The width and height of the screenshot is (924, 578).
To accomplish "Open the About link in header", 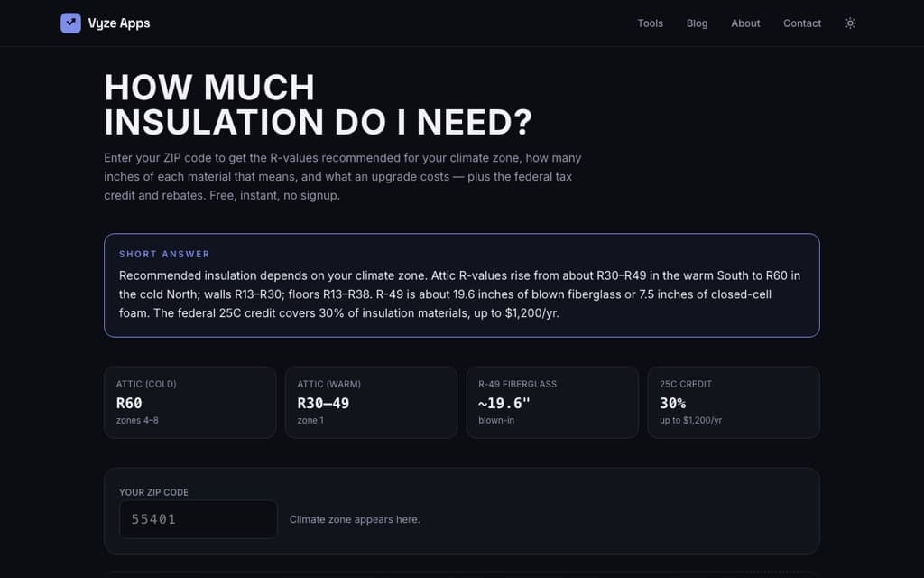I will 745,23.
